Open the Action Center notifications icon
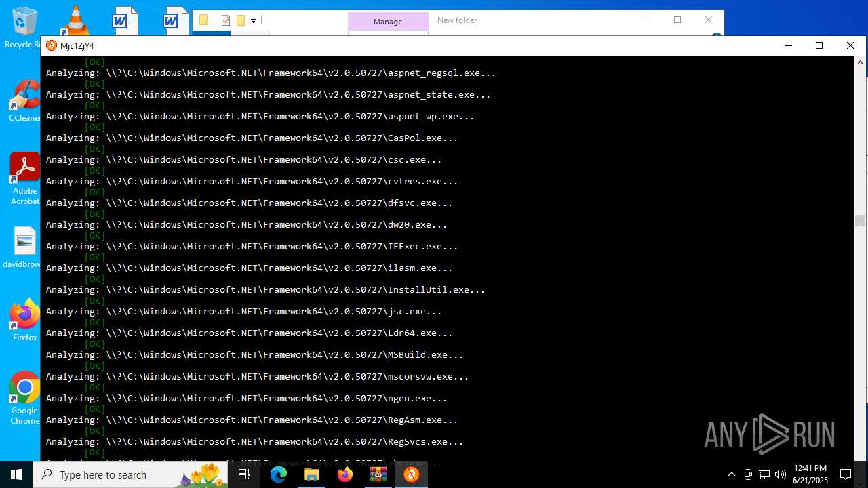Image resolution: width=868 pixels, height=488 pixels. (x=846, y=474)
